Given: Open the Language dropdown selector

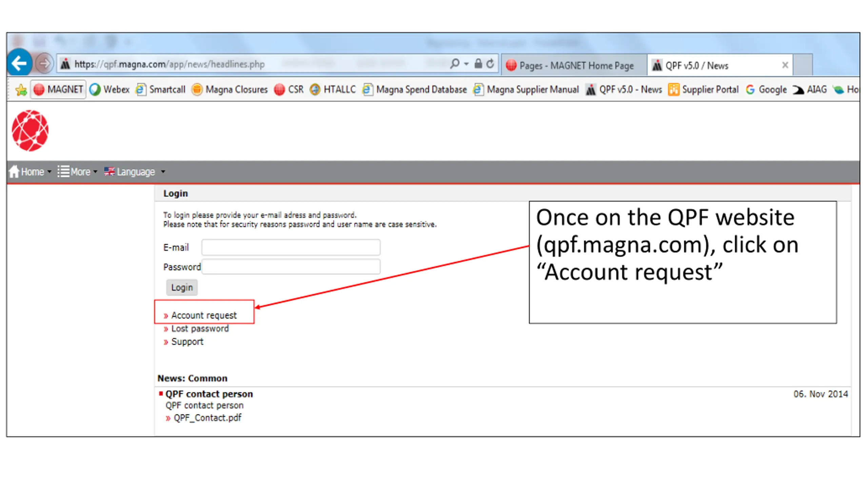Looking at the screenshot, I should point(135,172).
